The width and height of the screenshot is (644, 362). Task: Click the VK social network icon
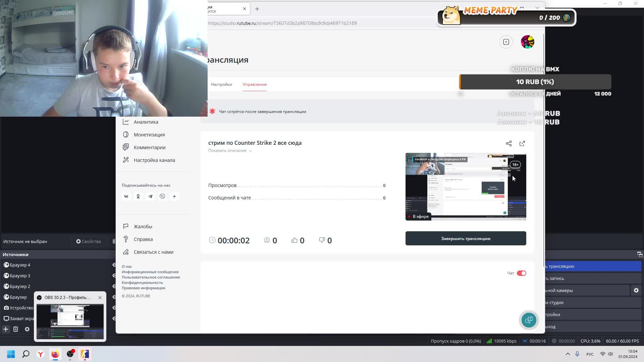click(x=126, y=196)
